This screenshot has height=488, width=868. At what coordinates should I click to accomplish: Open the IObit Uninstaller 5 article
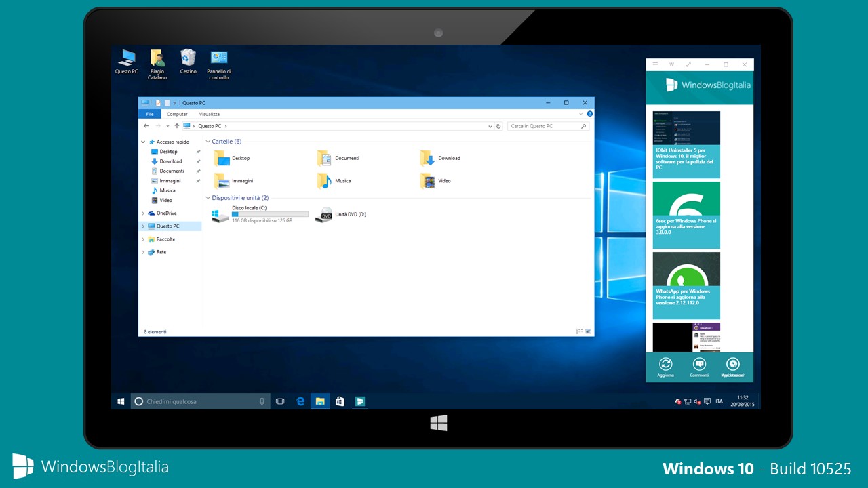[x=686, y=145]
